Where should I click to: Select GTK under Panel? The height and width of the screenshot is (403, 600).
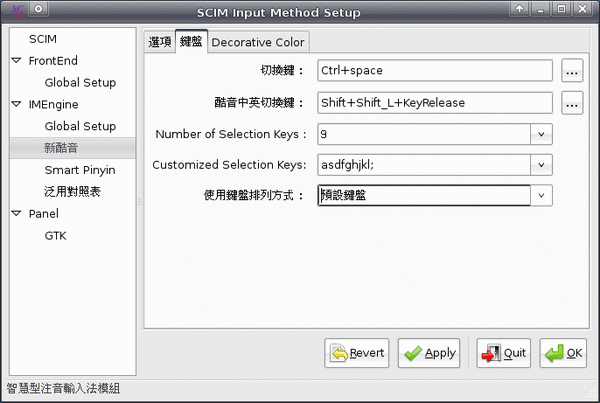coord(55,236)
